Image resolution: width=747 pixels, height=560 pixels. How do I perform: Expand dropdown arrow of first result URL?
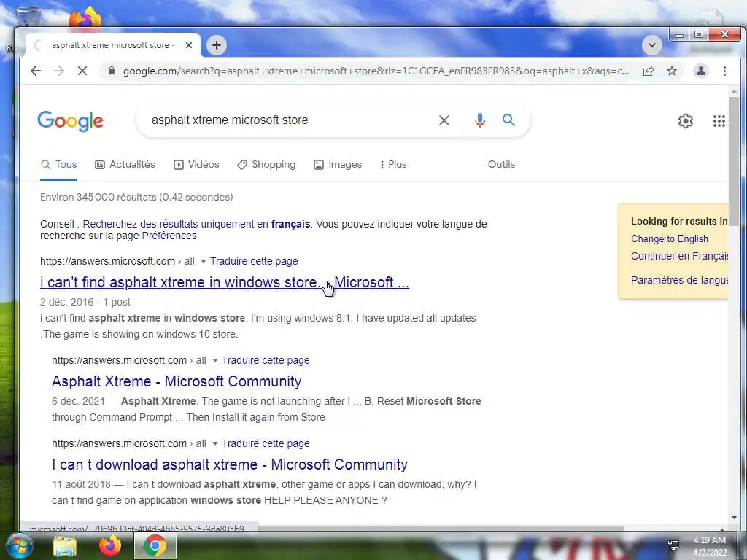coord(204,261)
